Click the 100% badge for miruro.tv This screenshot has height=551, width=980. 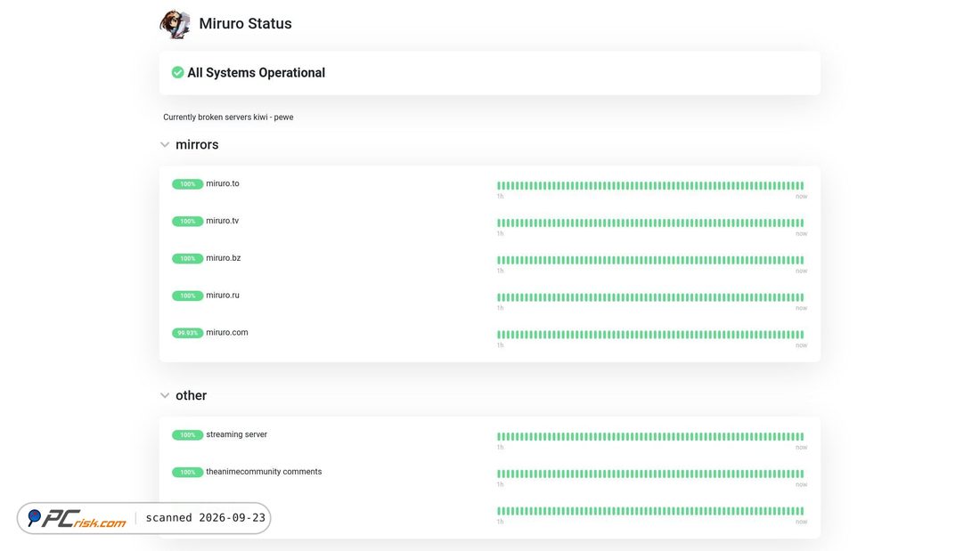(x=187, y=221)
